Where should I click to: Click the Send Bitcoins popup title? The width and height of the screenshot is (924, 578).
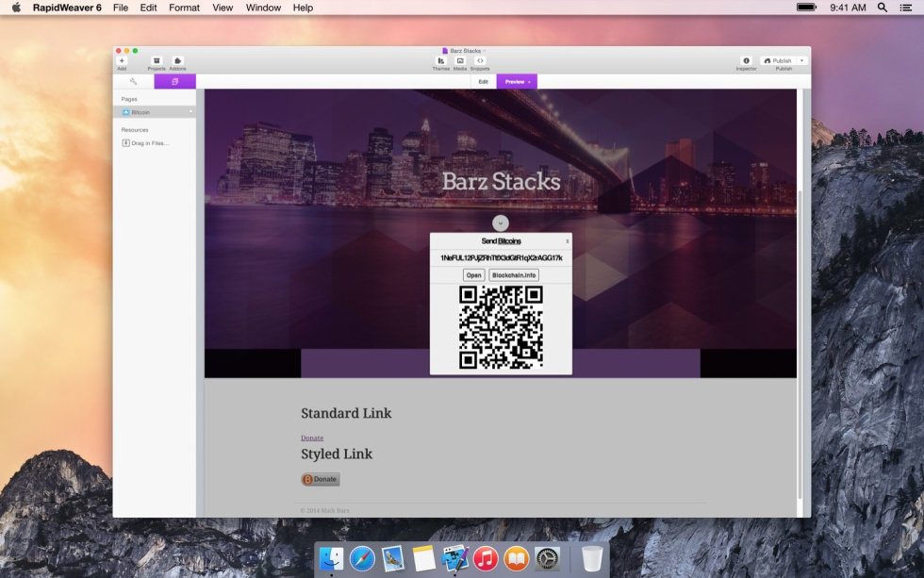tap(501, 241)
